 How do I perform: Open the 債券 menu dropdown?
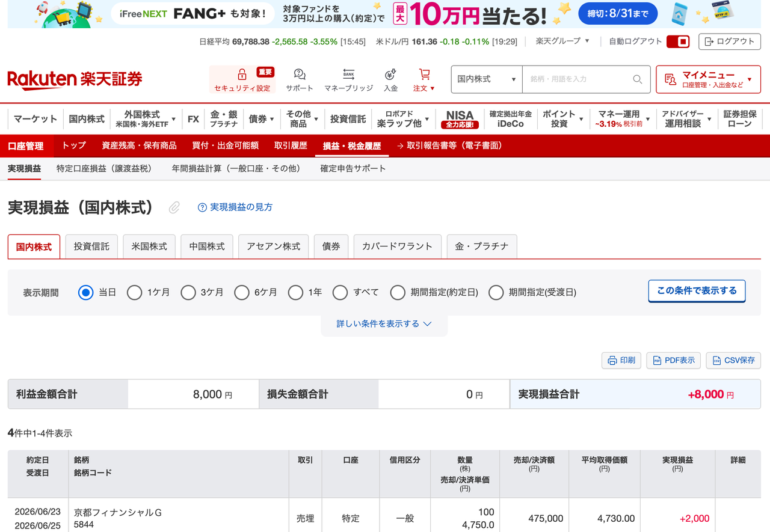261,119
